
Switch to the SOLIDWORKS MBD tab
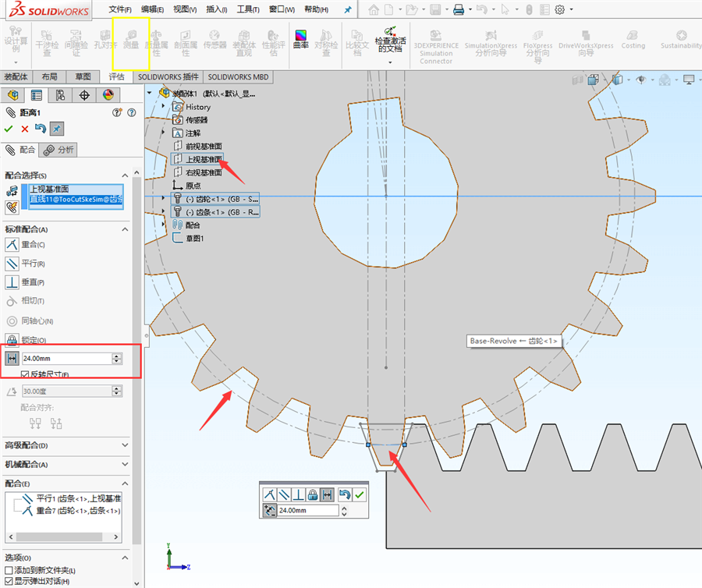(238, 77)
